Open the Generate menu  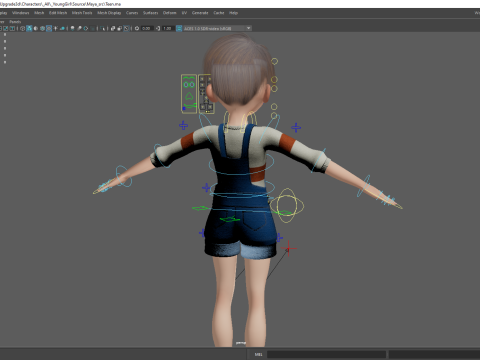tap(200, 13)
